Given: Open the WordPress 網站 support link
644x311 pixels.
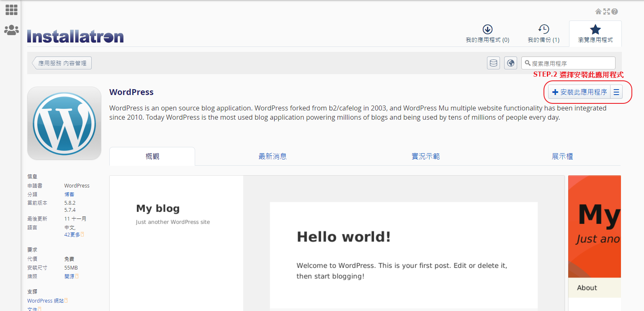Looking at the screenshot, I should (x=46, y=301).
